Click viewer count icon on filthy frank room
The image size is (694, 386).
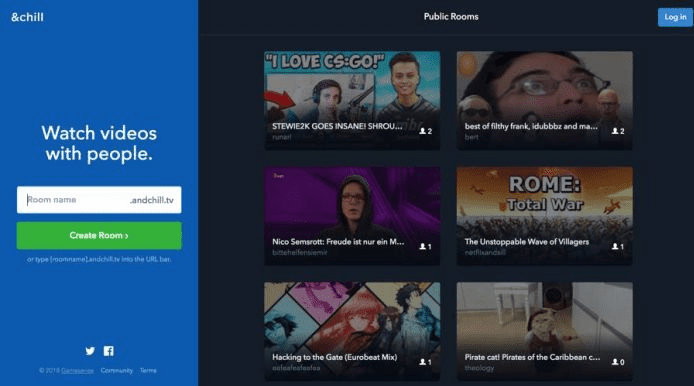point(615,131)
